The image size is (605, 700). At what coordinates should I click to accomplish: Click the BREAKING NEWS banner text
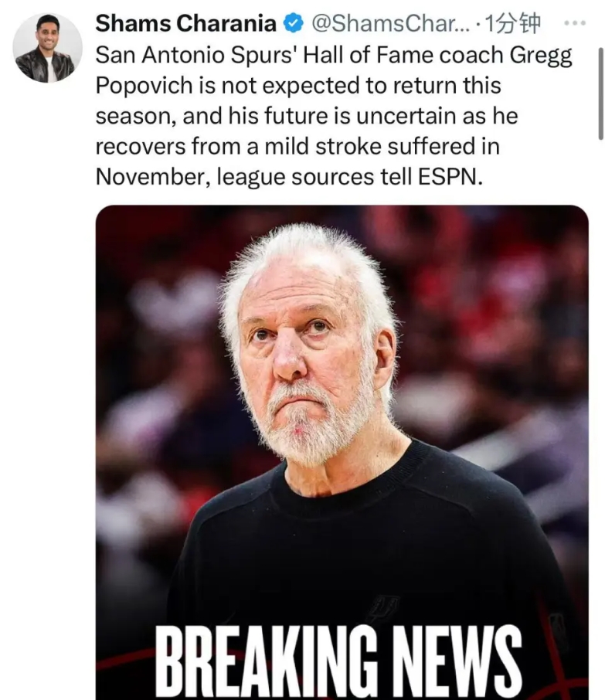coord(338,661)
